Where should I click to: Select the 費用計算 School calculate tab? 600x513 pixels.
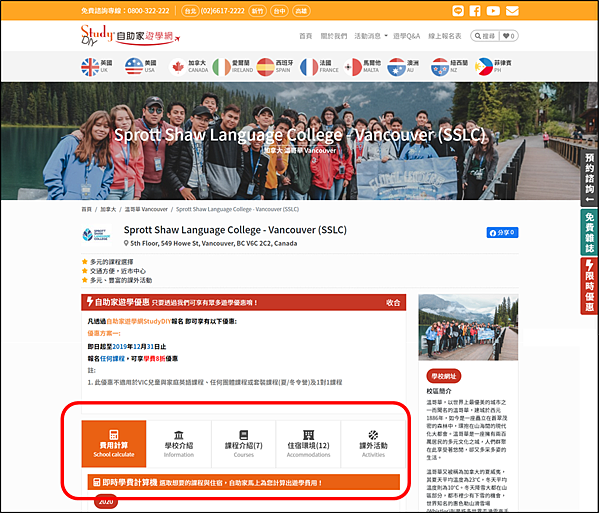point(114,444)
